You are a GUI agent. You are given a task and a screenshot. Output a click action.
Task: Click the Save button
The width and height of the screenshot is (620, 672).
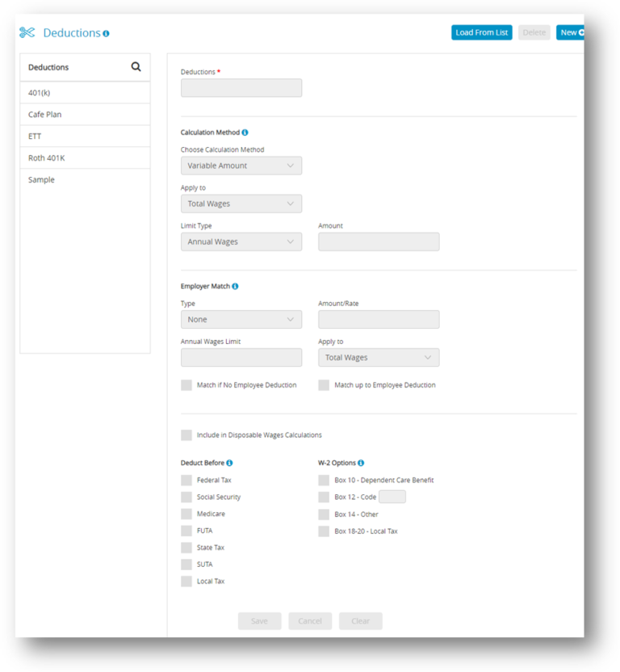point(260,621)
